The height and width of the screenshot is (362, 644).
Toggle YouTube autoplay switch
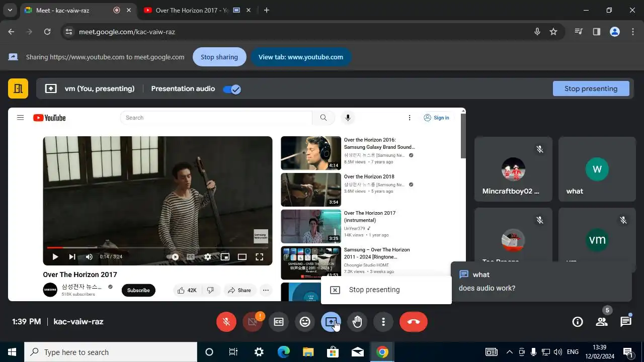coord(174,257)
